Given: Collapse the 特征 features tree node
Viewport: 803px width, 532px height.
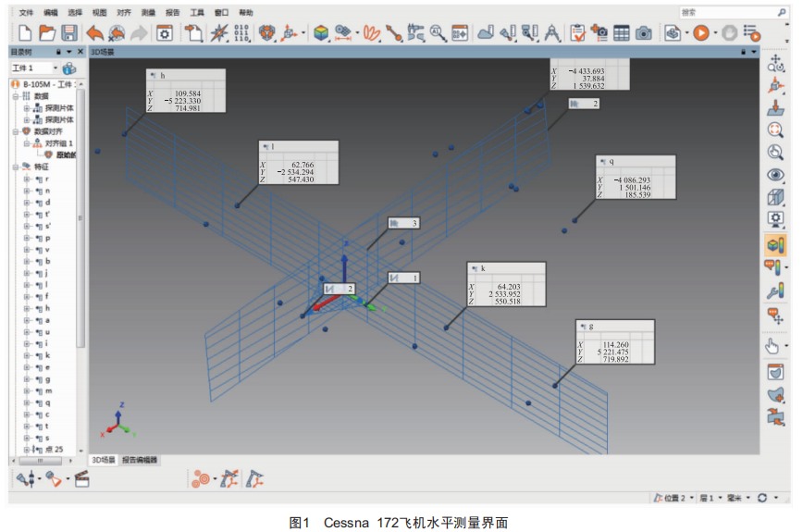Looking at the screenshot, I should 15,167.
